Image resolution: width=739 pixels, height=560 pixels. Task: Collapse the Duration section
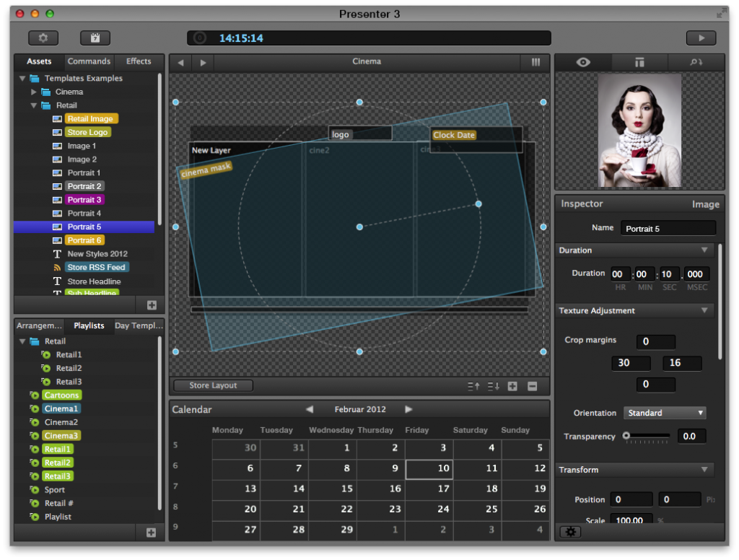point(704,250)
